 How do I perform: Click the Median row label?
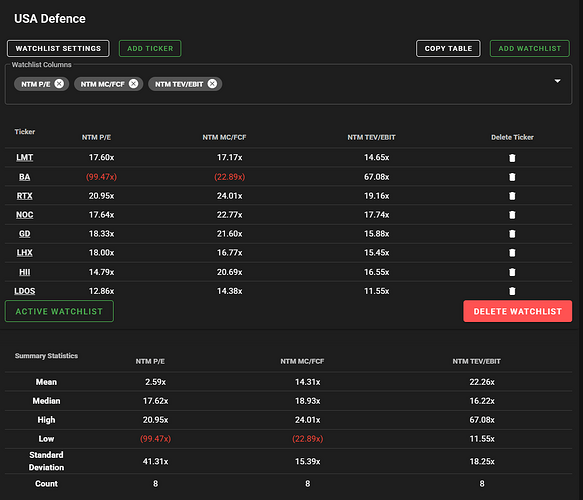(46, 401)
